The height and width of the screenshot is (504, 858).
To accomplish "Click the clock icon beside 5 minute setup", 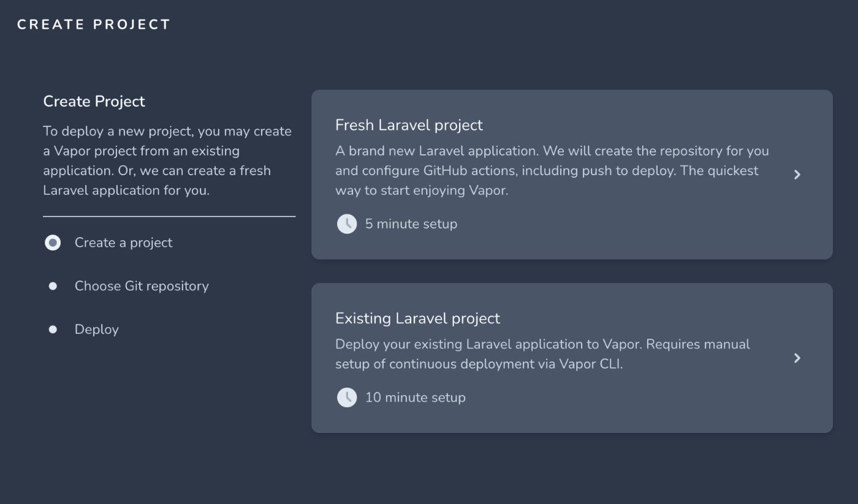I will point(347,224).
